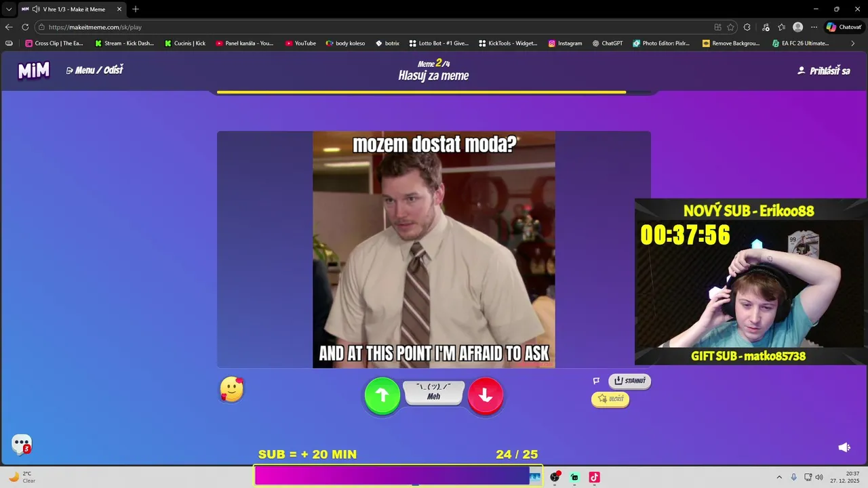Select the meme image
868x488 pixels.
pos(434,249)
